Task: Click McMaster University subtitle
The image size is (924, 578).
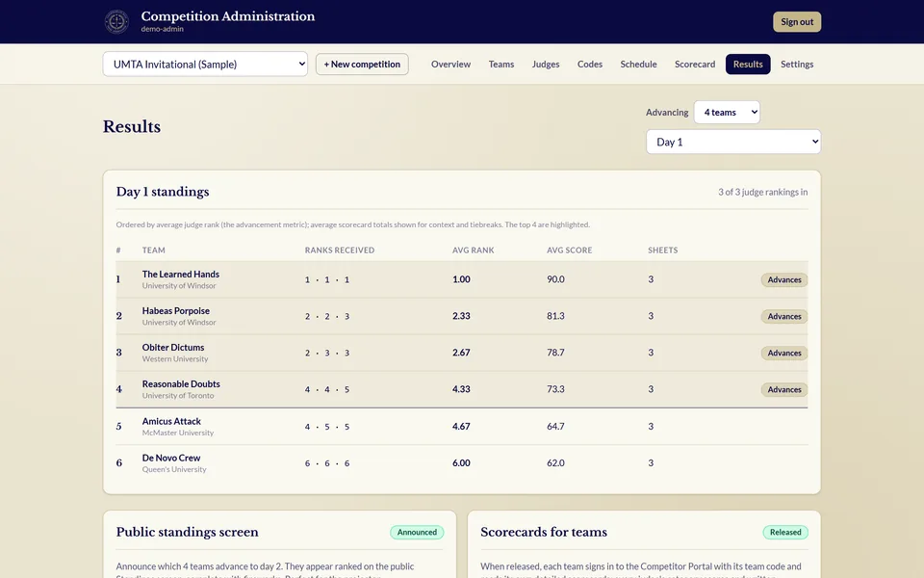Action: [178, 433]
